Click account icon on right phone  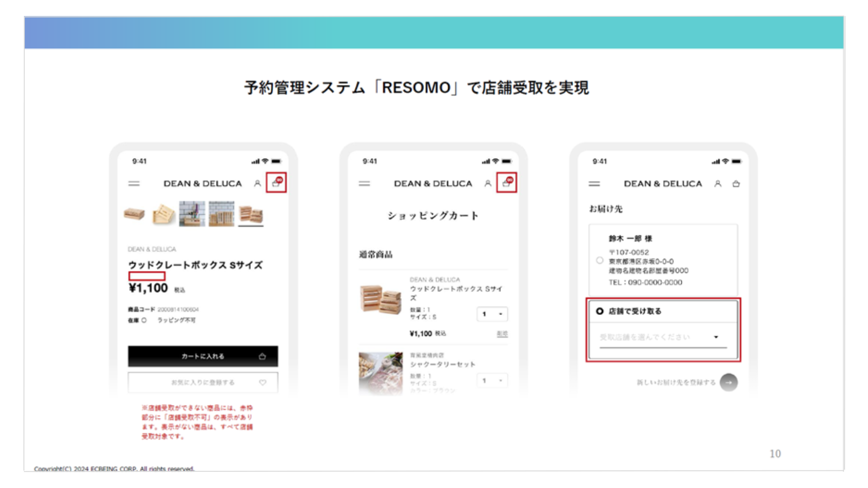point(717,184)
